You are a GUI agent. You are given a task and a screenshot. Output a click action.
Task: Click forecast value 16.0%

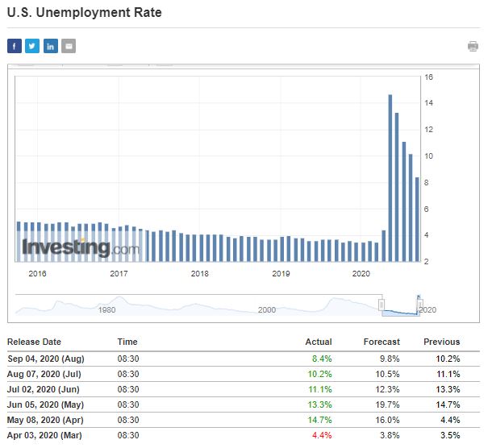(387, 420)
